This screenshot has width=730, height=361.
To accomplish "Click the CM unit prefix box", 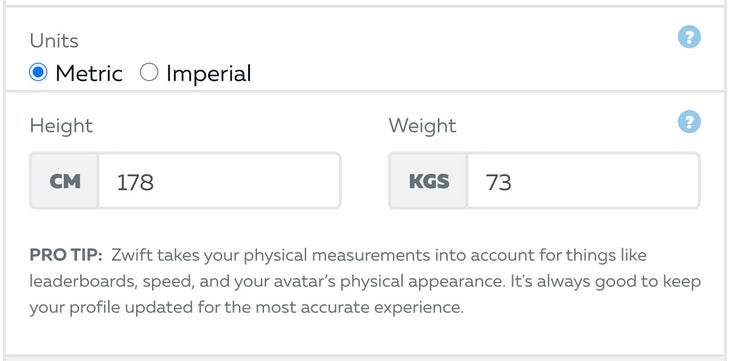I will [x=65, y=181].
